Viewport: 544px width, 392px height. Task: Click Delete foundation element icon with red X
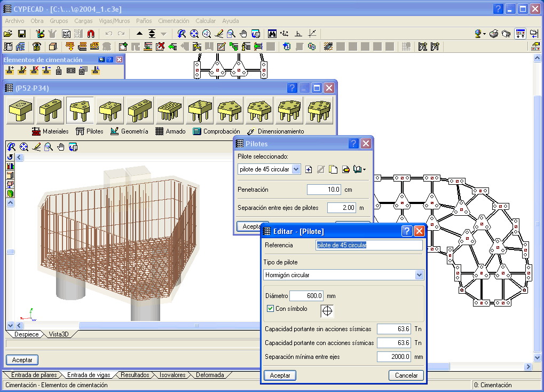pos(34,70)
